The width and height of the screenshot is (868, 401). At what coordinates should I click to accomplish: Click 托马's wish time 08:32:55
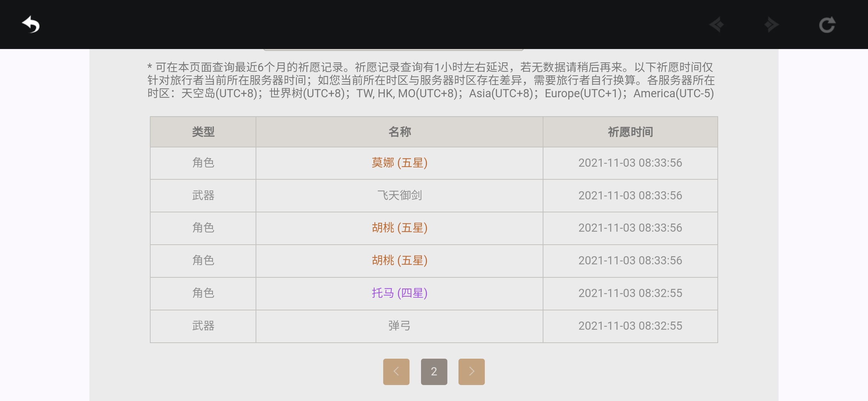click(x=630, y=293)
